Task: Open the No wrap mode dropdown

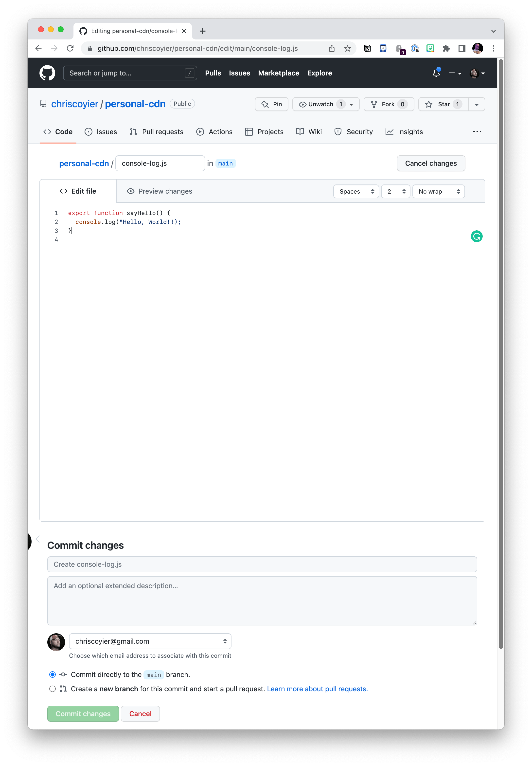Action: point(438,191)
